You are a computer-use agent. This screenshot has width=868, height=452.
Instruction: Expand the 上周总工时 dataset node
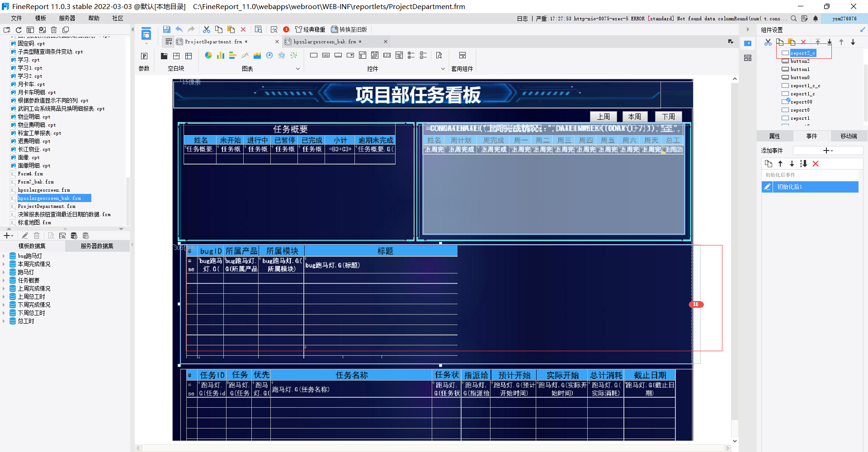(4, 297)
